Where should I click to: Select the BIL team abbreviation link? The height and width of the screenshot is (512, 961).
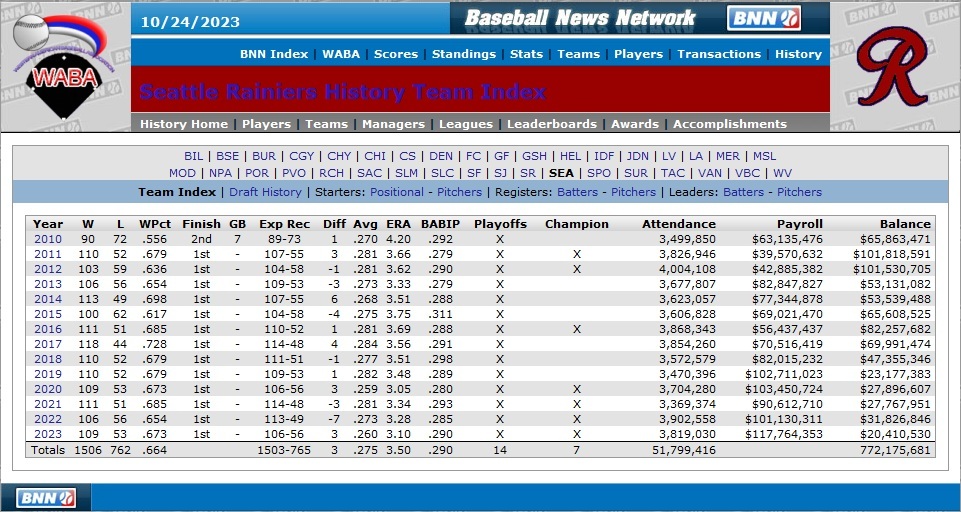click(193, 156)
